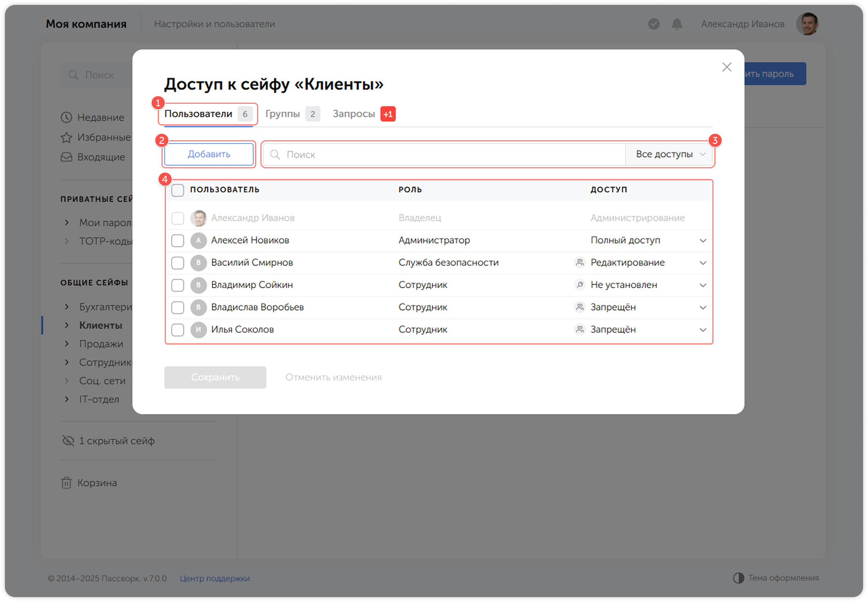Open the Все доступы filter dropdown
The width and height of the screenshot is (868, 602).
click(669, 154)
